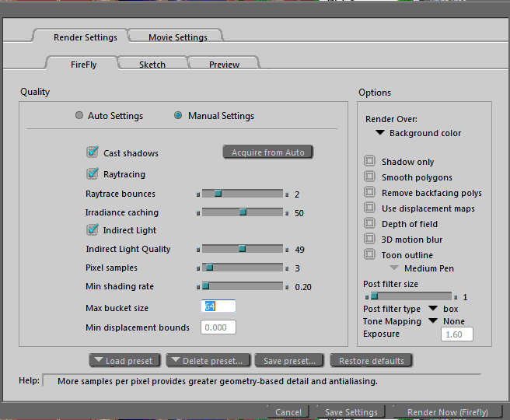Viewport: 510px width, 420px height.
Task: Switch to the Movie Settings tab
Action: pos(177,37)
